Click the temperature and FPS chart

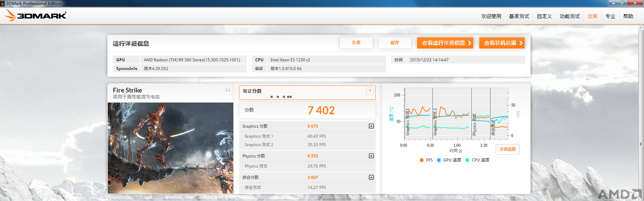click(x=456, y=113)
